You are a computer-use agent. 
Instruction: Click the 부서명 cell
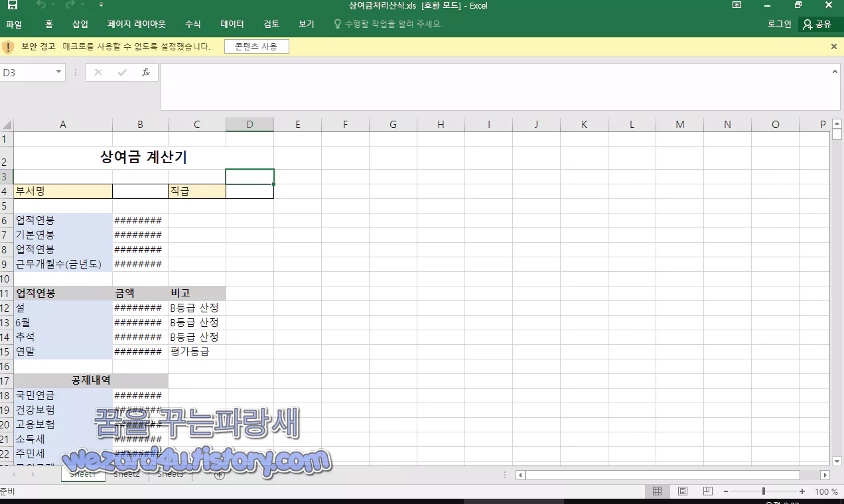tap(63, 191)
